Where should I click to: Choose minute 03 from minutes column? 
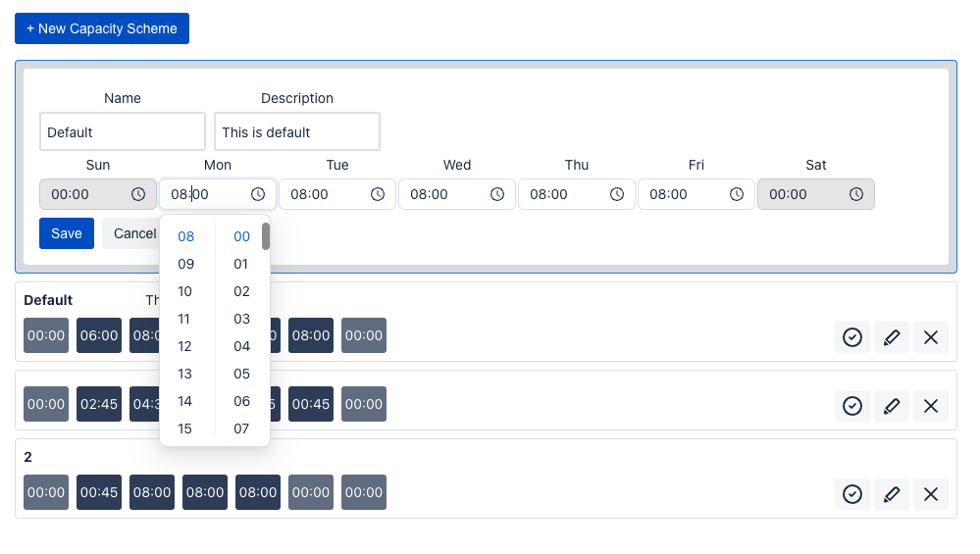pyautogui.click(x=241, y=319)
